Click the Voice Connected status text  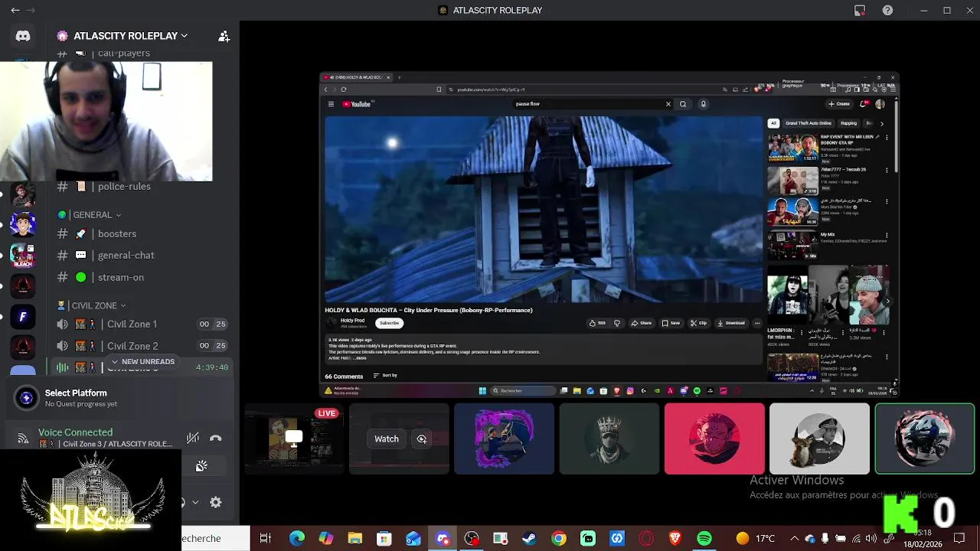point(75,432)
